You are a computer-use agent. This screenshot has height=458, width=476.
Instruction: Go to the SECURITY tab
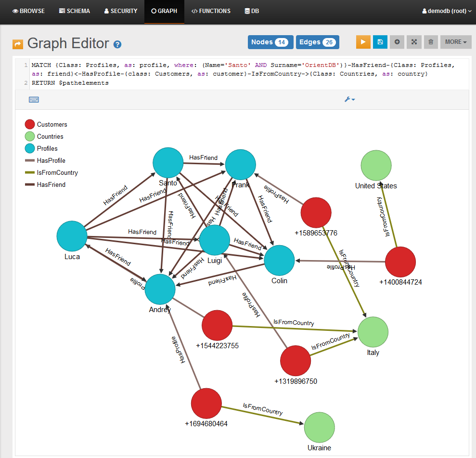point(121,11)
